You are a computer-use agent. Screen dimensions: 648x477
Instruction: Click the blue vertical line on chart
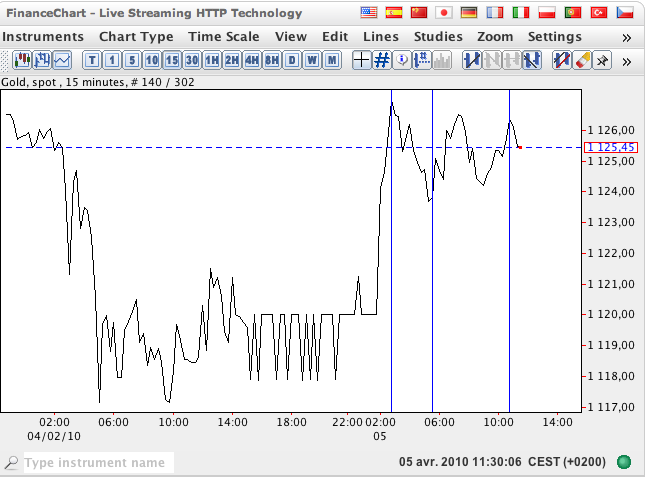[432, 300]
